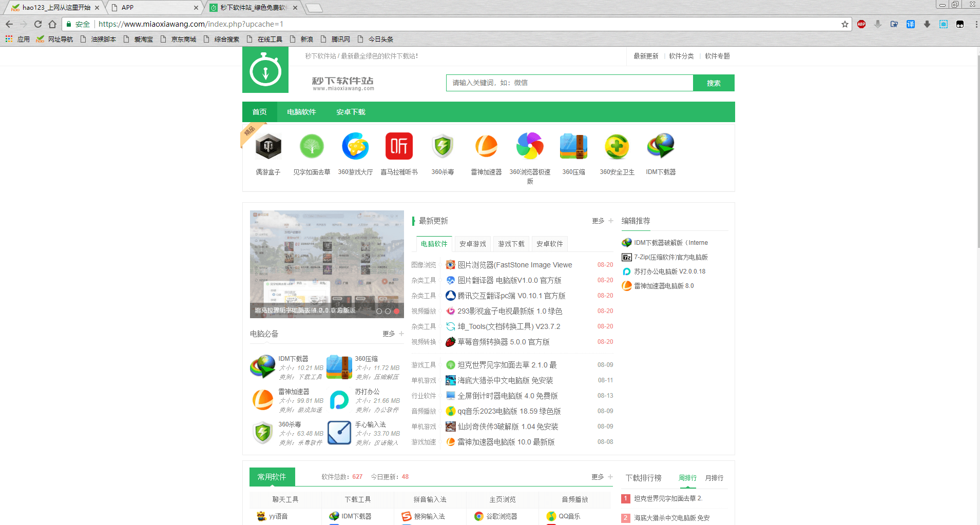Screen dimensions: 980x525
Task: Click the site logo with clock icon
Action: pos(265,70)
